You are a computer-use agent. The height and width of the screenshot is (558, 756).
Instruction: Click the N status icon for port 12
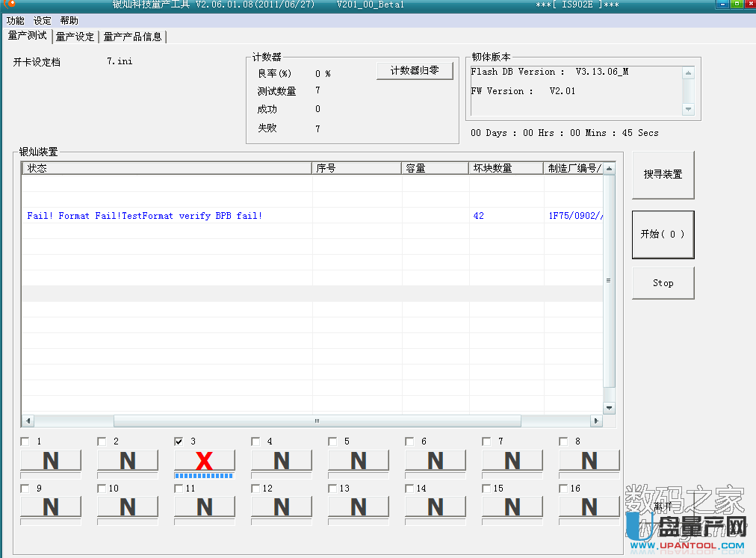[281, 507]
